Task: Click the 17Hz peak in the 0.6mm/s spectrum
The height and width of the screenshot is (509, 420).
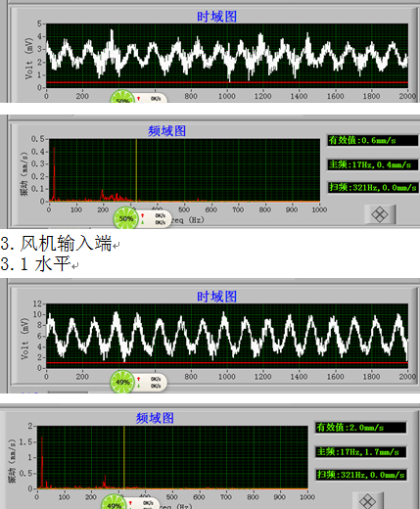Action: (54, 173)
